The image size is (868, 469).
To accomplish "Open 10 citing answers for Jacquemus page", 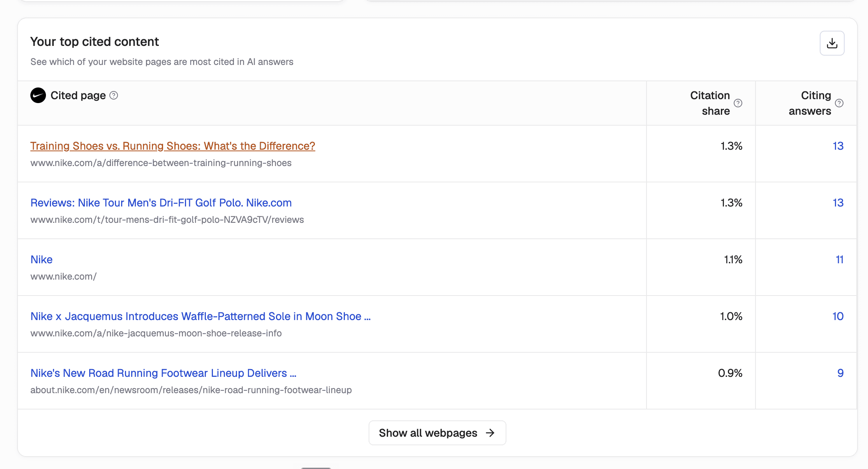I will (838, 316).
